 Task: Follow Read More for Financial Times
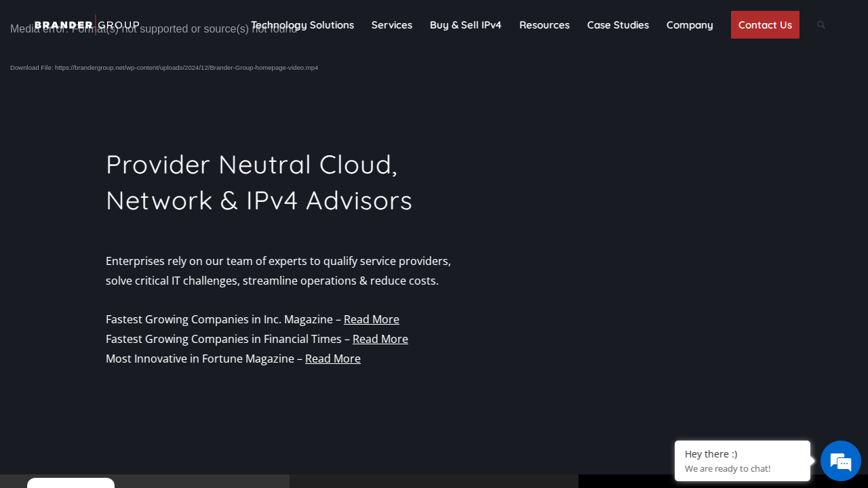tap(380, 339)
